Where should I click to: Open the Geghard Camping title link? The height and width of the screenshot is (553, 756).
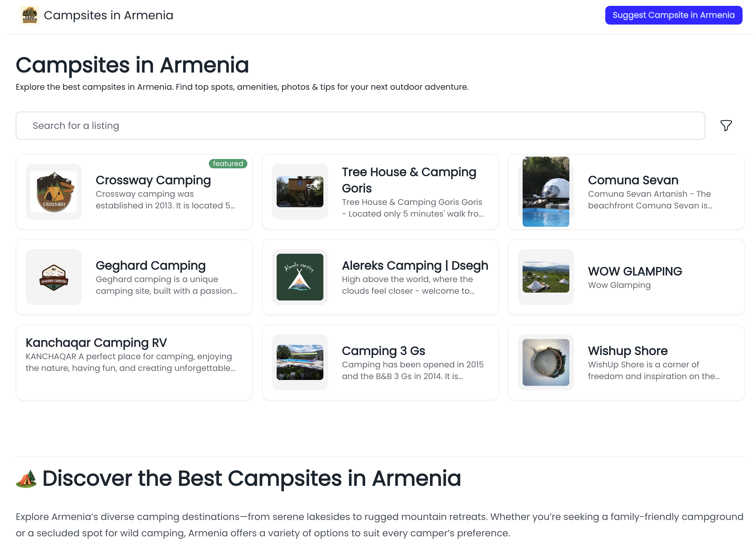150,265
